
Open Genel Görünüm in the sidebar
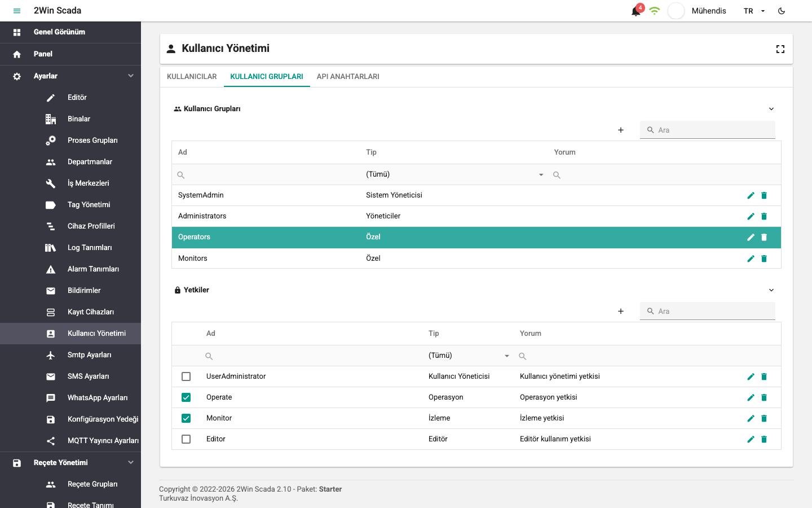[x=70, y=32]
